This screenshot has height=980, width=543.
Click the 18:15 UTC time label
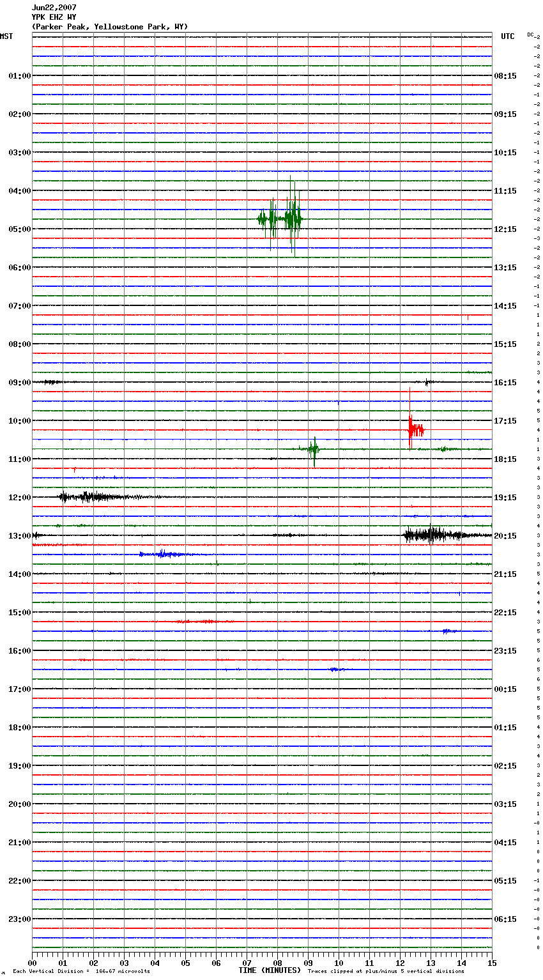(x=505, y=459)
